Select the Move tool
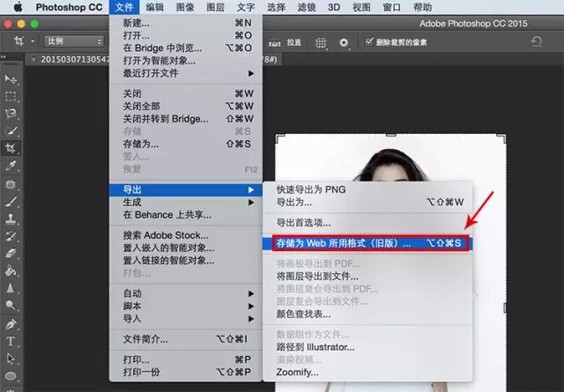Screen dimensions: 564x392 pyautogui.click(x=11, y=79)
